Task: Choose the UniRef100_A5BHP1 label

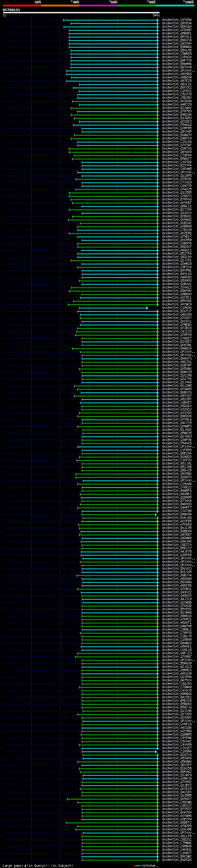Action: 177,33
